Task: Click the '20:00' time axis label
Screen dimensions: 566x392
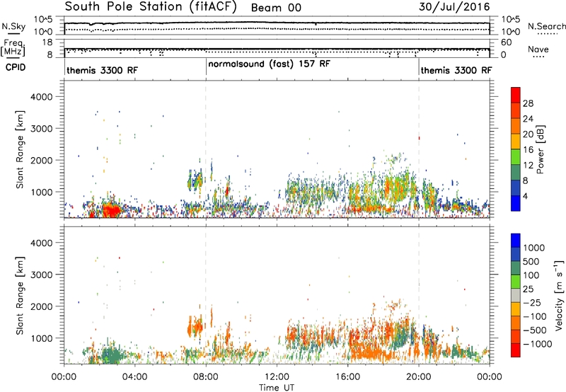Action: point(419,377)
